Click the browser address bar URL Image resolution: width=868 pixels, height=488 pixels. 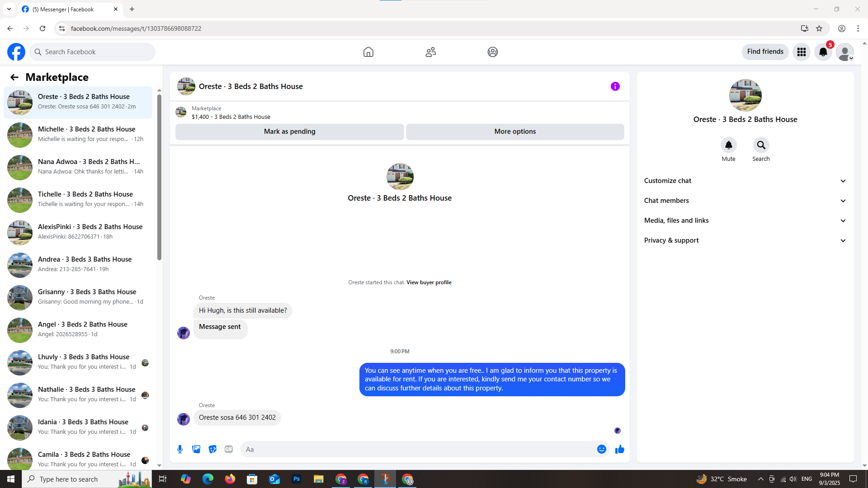[x=136, y=28]
